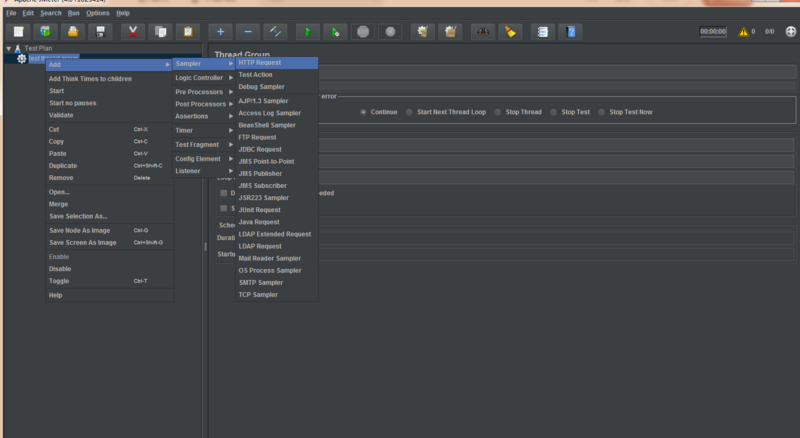
Task: Click the Toggle enable/disable icon
Action: pos(276,32)
